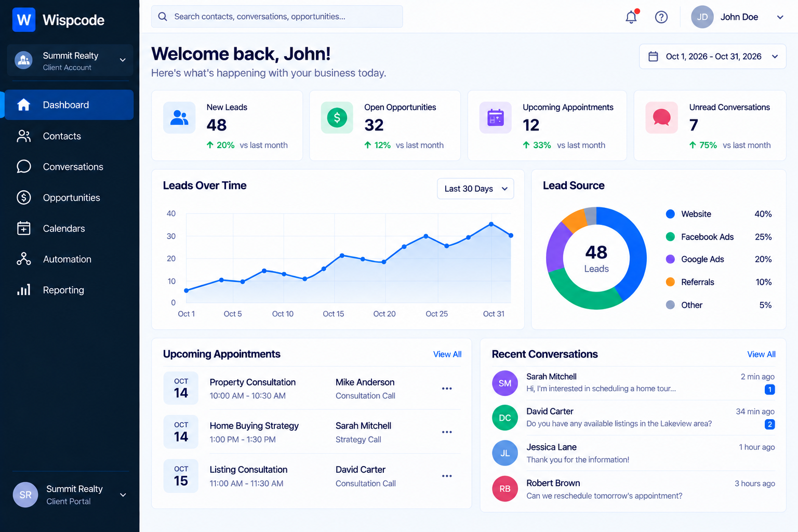The width and height of the screenshot is (798, 532).
Task: Click the Wispcode W logo icon
Action: [24, 20]
